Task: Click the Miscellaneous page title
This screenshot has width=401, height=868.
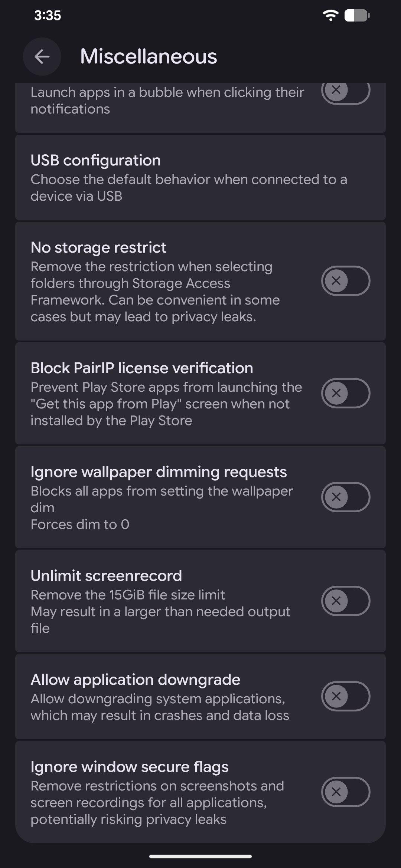Action: pos(149,57)
